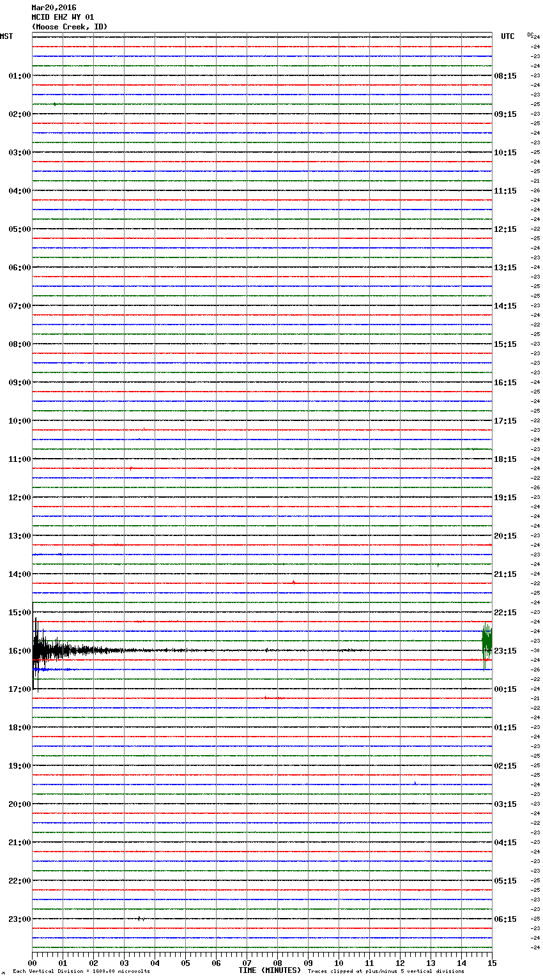Select the 14:00 MST time label
The image size is (543, 980).
coord(20,574)
